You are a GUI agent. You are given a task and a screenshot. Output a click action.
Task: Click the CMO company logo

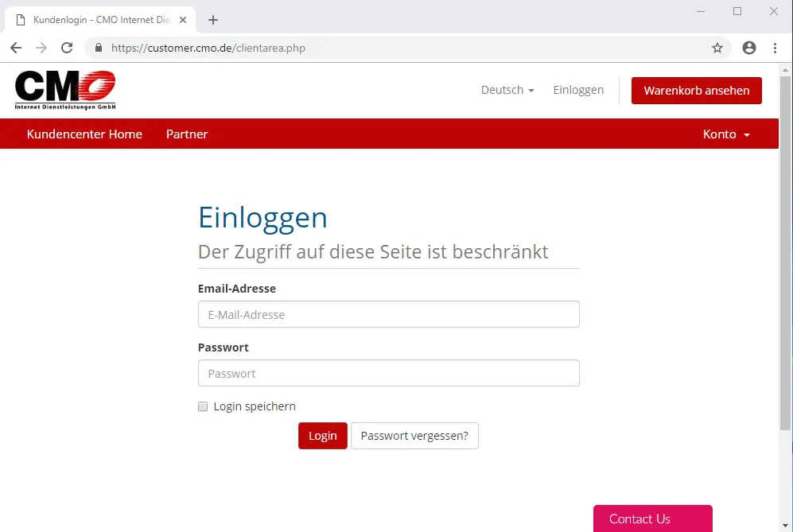[x=65, y=90]
